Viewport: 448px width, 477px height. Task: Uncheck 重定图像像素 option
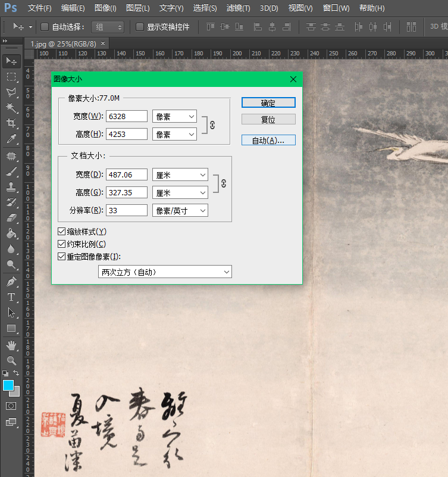pos(61,257)
